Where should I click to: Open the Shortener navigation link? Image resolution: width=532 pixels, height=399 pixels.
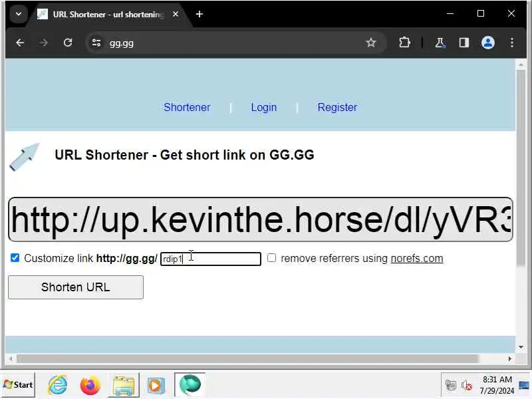(x=188, y=107)
